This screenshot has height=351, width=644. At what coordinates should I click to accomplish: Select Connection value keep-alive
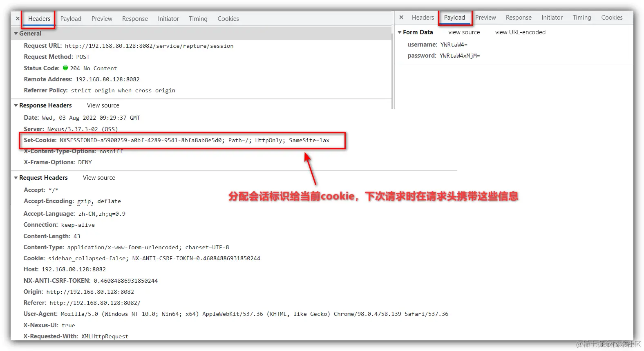pyautogui.click(x=78, y=225)
